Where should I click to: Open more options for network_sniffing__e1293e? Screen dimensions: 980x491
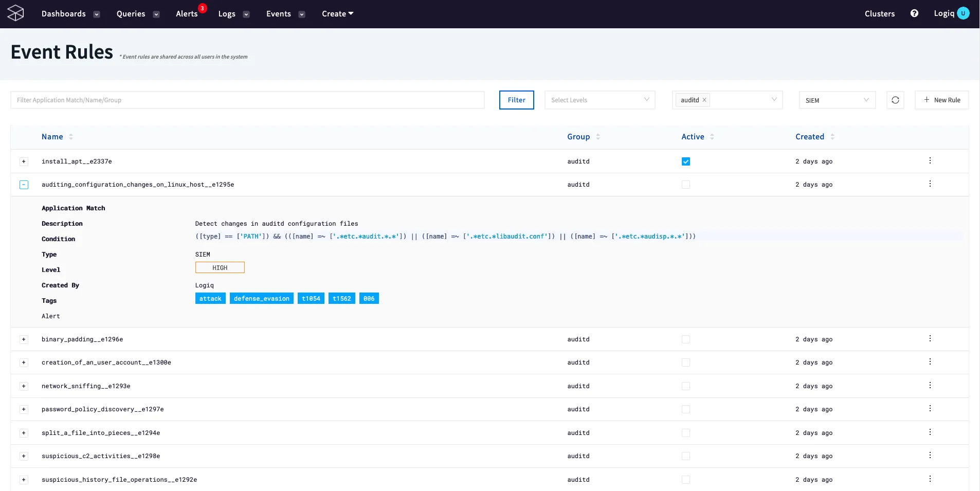(x=930, y=385)
